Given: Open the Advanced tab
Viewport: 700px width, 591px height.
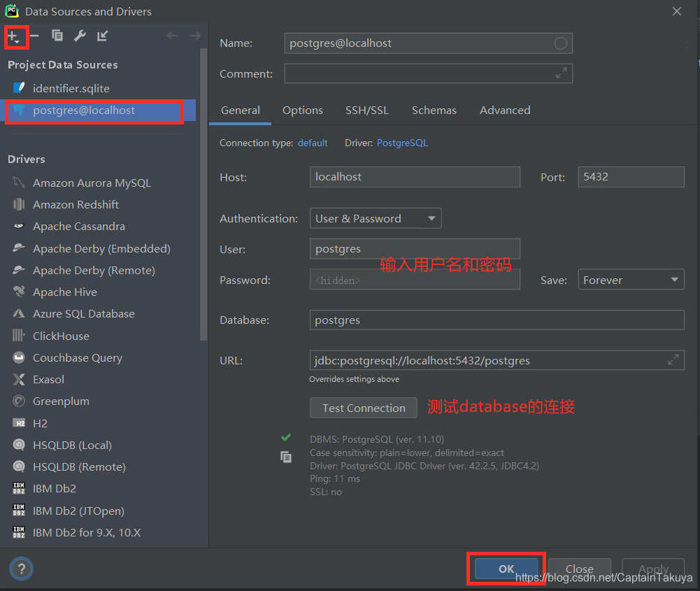Looking at the screenshot, I should 505,111.
